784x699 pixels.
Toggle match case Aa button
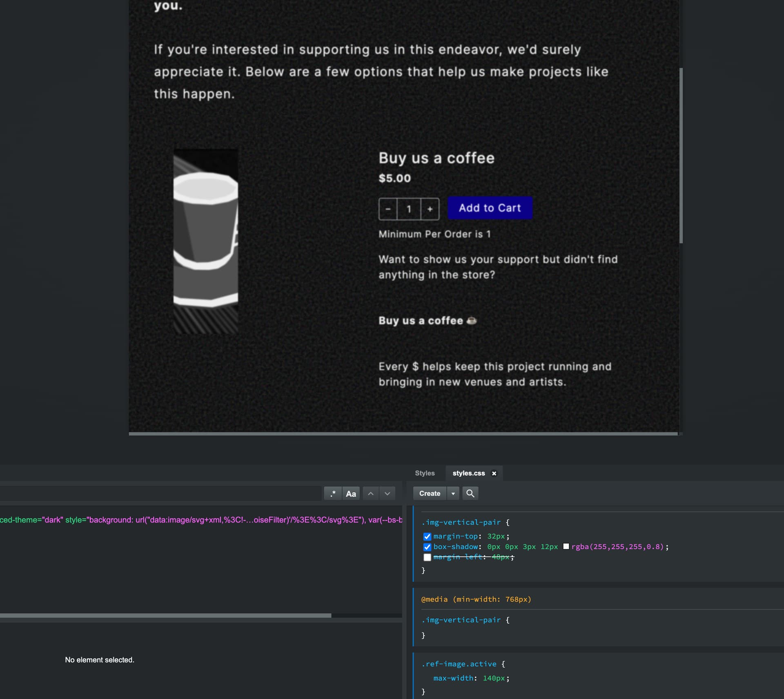pyautogui.click(x=351, y=494)
